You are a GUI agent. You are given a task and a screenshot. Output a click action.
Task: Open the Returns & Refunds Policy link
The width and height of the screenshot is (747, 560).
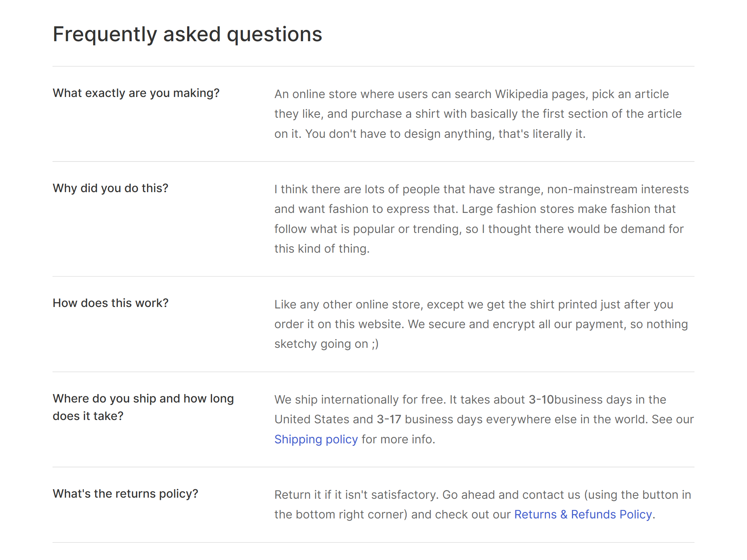coord(583,514)
